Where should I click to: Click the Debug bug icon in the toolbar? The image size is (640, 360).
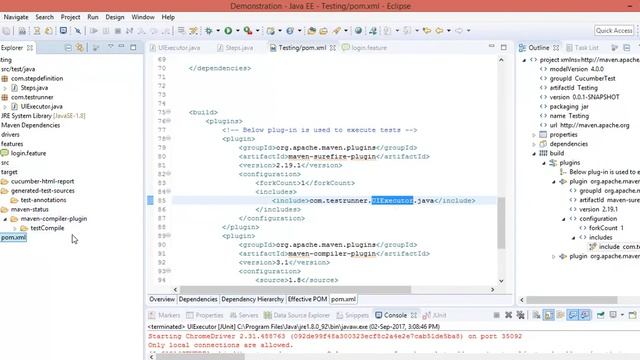click(209, 31)
